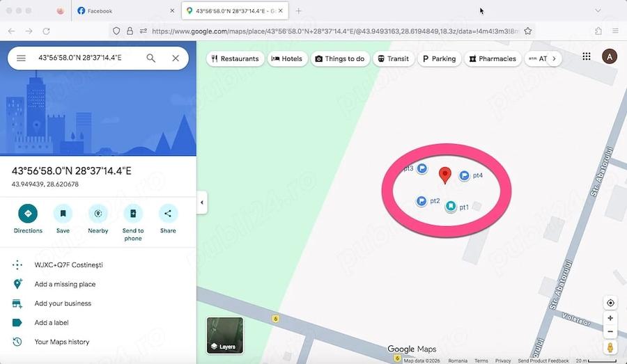
Task: Click the coordinates search input field
Action: pyautogui.click(x=80, y=58)
